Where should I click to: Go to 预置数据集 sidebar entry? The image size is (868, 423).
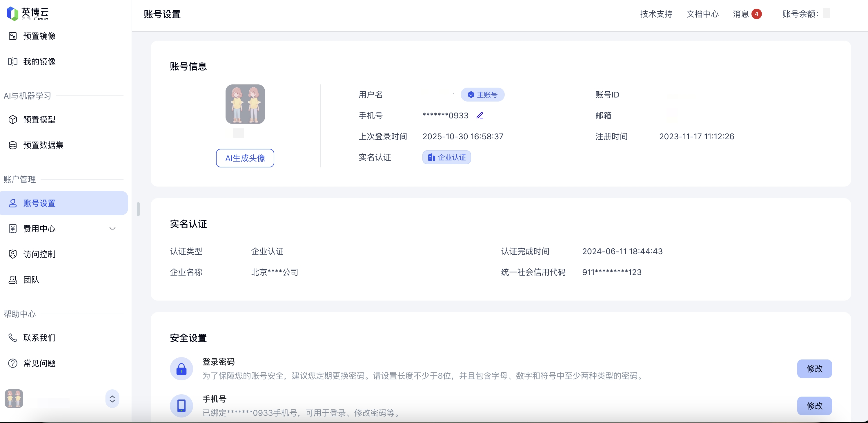(43, 145)
